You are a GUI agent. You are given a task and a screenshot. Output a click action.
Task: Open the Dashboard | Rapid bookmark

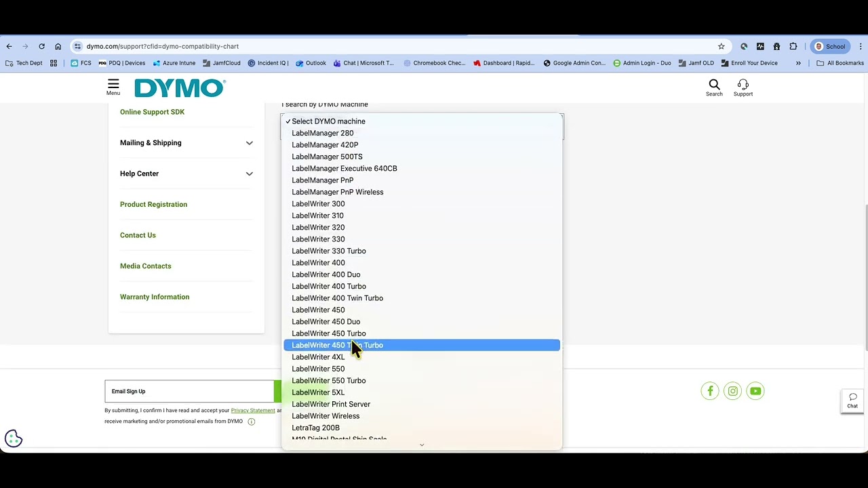click(x=504, y=63)
